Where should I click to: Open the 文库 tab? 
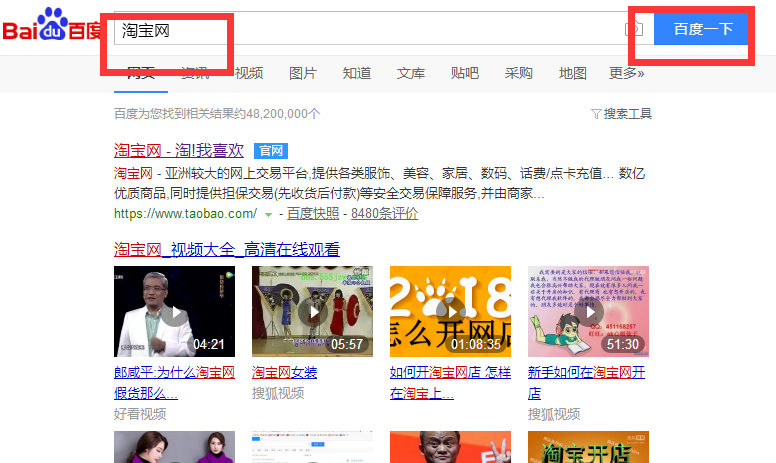[411, 73]
